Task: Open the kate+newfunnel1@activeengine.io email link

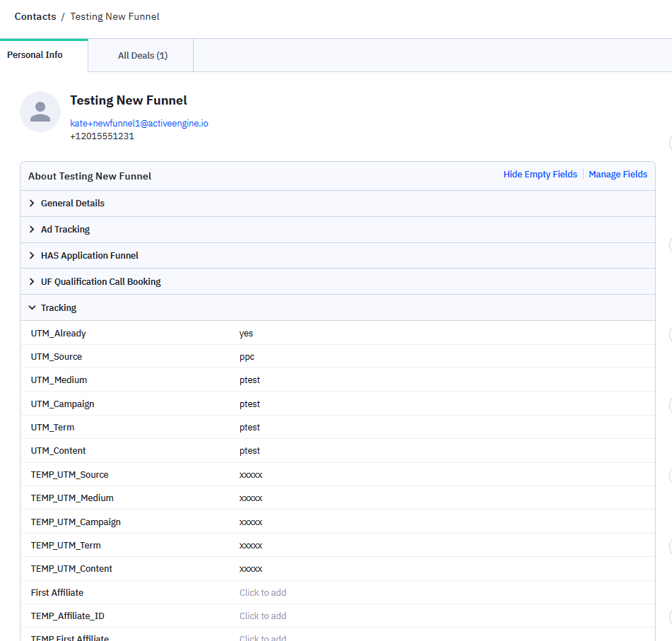Action: [x=138, y=123]
